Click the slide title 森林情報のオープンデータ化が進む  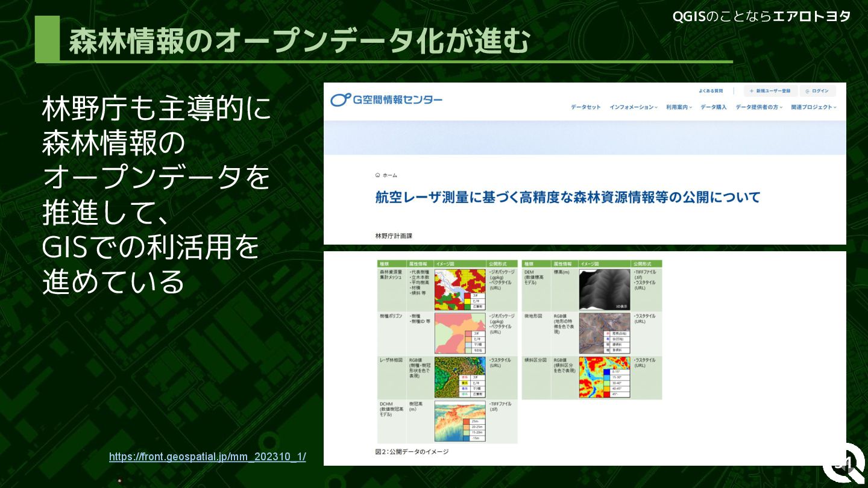pos(300,42)
